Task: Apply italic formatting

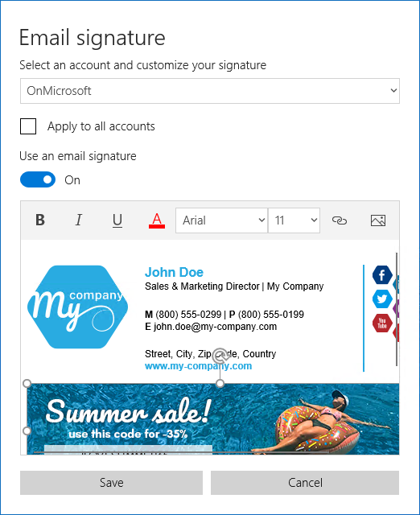Action: point(79,220)
